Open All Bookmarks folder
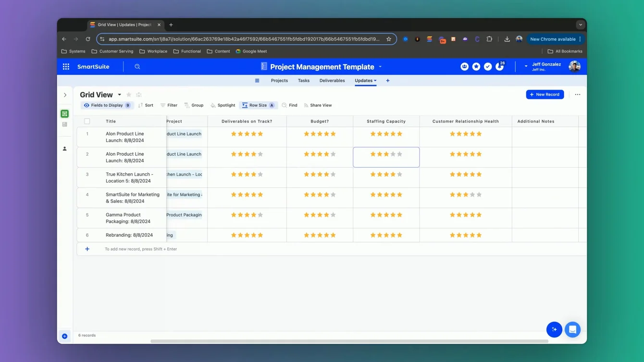The height and width of the screenshot is (362, 644). point(565,51)
